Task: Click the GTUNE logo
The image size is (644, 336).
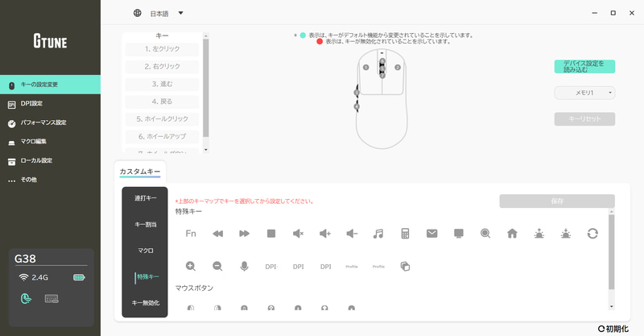Action: [x=50, y=42]
